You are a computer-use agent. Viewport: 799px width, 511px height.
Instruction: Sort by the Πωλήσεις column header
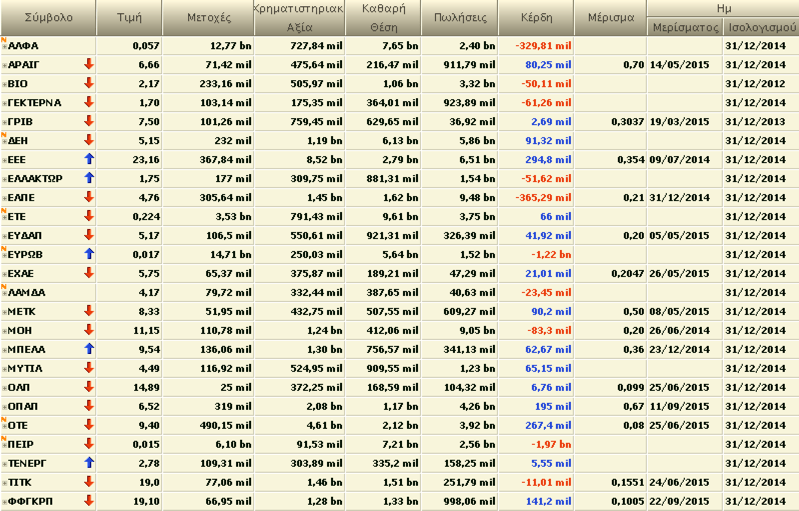(x=460, y=17)
